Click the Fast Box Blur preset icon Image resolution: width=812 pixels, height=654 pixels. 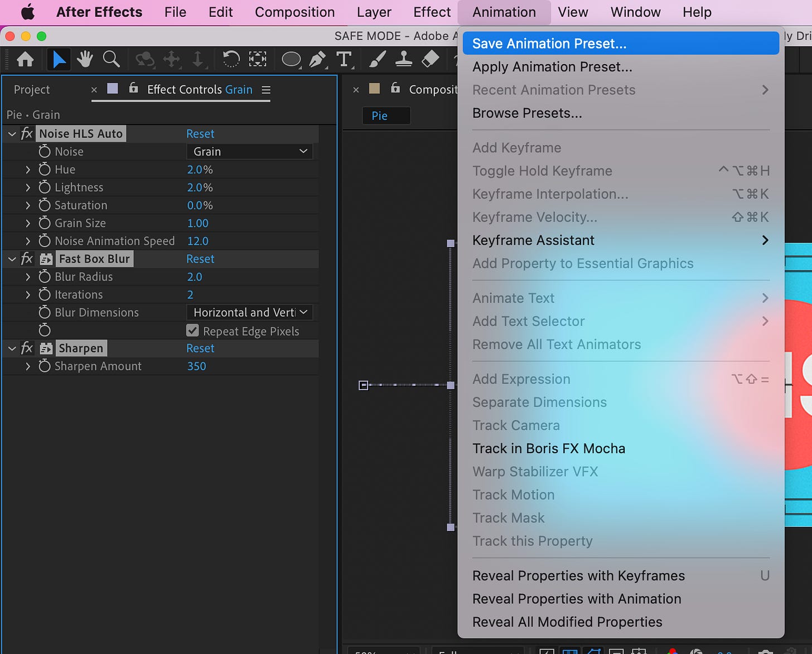[x=46, y=259]
